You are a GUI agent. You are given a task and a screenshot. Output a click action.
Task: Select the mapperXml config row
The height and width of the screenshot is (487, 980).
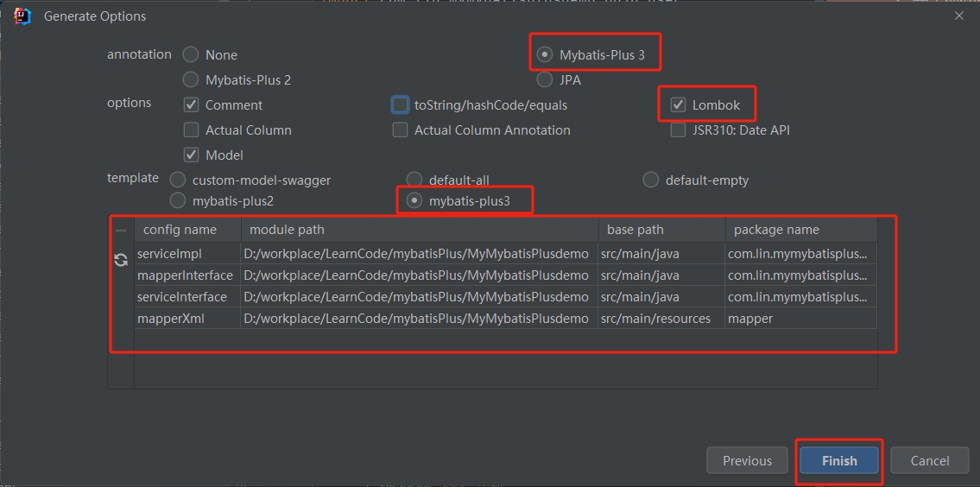click(x=506, y=319)
